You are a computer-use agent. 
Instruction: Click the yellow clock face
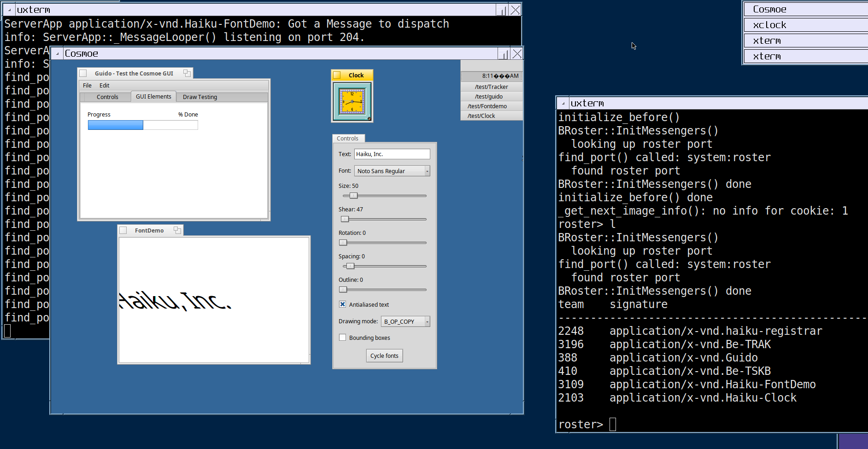click(352, 101)
